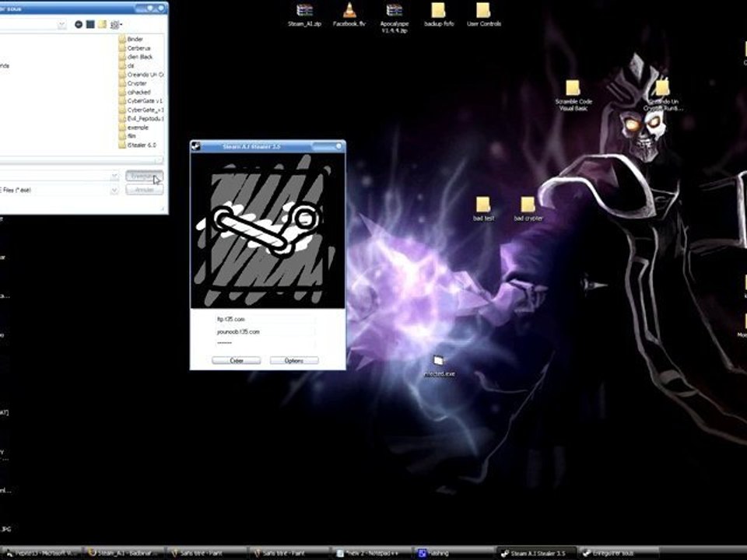The image size is (747, 560).
Task: Select the Apocalypse V1.4.4.zip desktop icon
Action: [395, 18]
